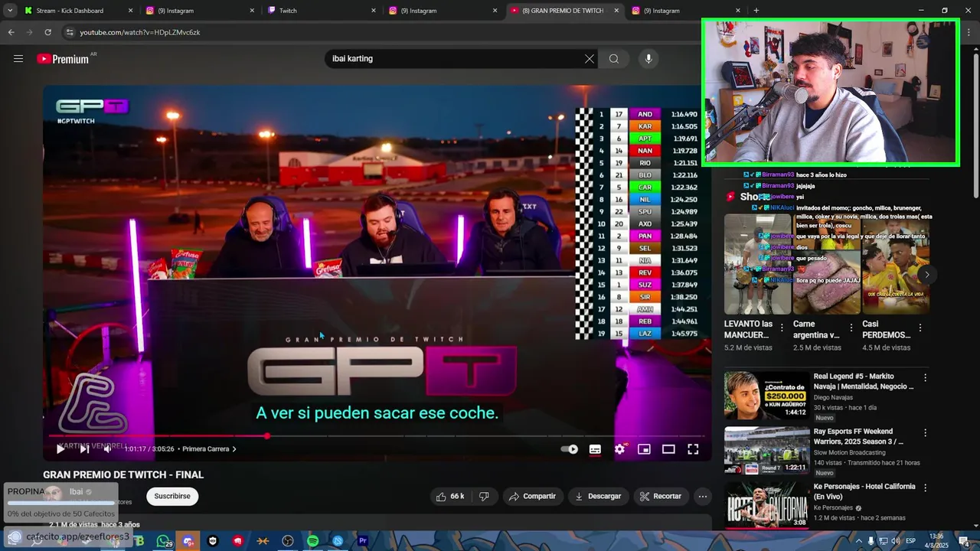Open 'LEVANTO las MANCUER...' short thumbnail
The image size is (980, 551).
tap(757, 264)
